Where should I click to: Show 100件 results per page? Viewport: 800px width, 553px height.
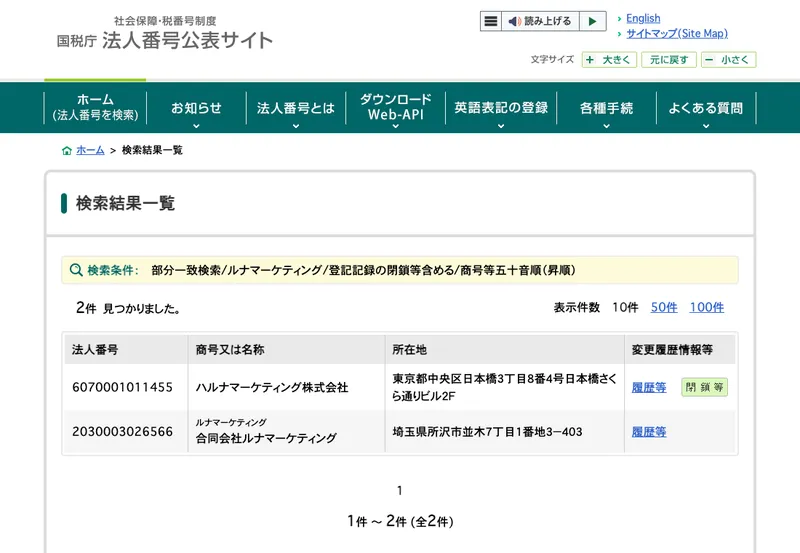pyautogui.click(x=707, y=308)
